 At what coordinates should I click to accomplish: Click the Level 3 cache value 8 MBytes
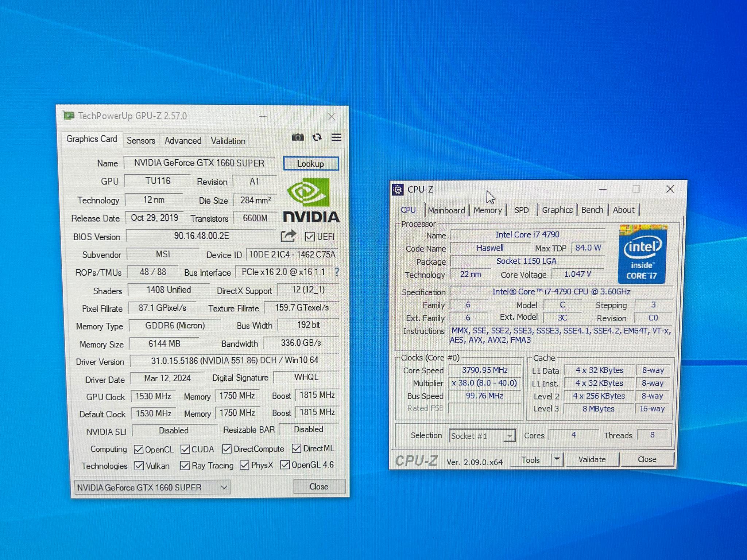tap(598, 409)
